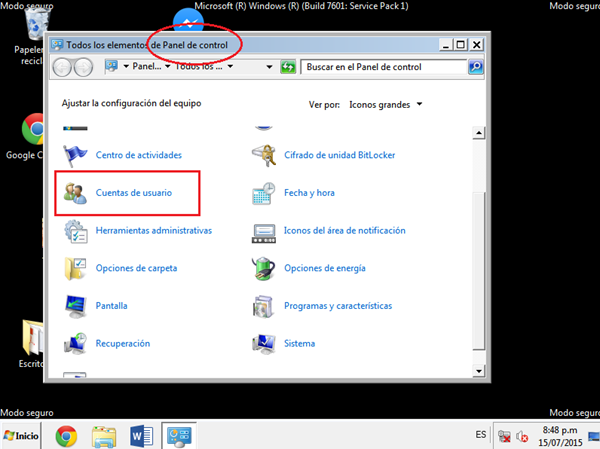Click the Control Panel icon in the address bar
Screen dimensions: 600x449
click(111, 66)
